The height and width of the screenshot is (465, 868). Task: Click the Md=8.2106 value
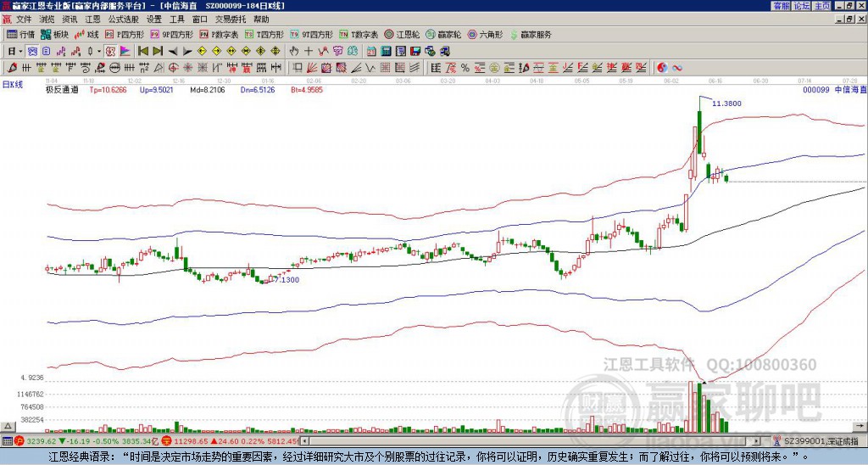point(208,89)
